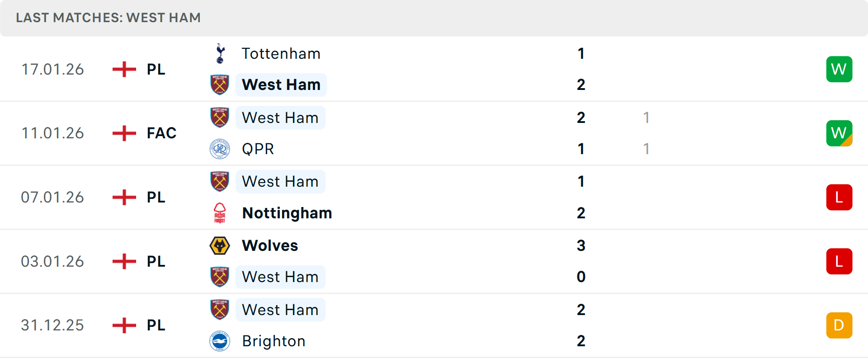Click the orange D badge for Brighton match
The height and width of the screenshot is (358, 868).
[839, 325]
